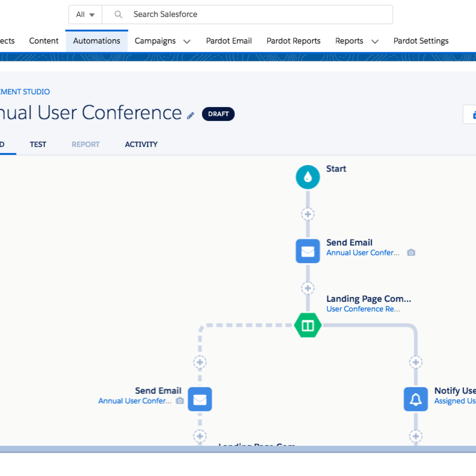Add step below the Notify User node

click(x=416, y=436)
